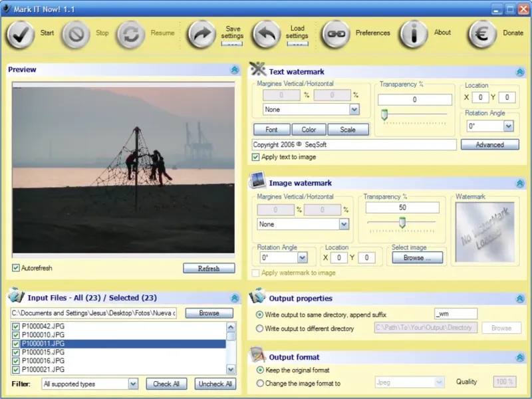Click the small button under Save settings
Viewport: 532px width, 399px height.
point(231,44)
